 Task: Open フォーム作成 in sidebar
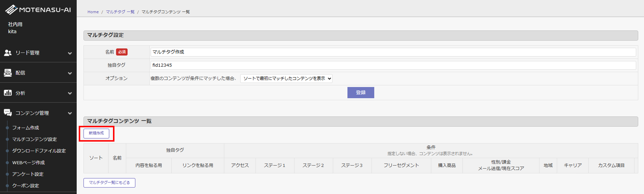(x=25, y=128)
